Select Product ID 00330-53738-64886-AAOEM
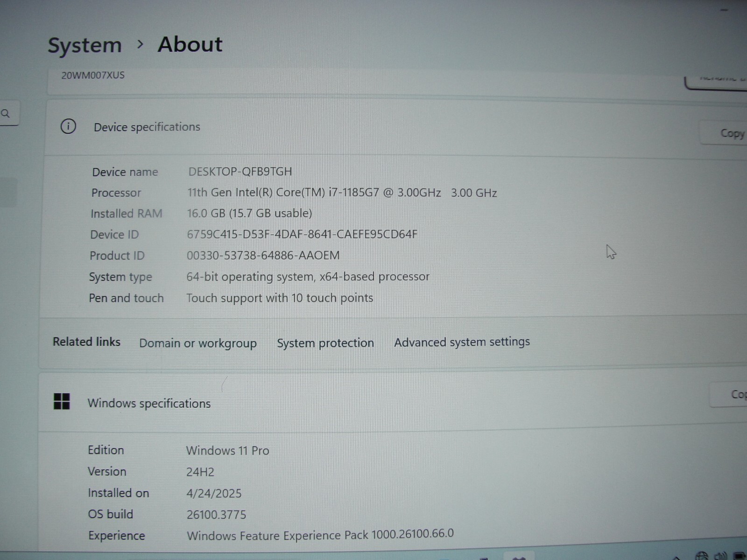This screenshot has height=560, width=747. 263,255
